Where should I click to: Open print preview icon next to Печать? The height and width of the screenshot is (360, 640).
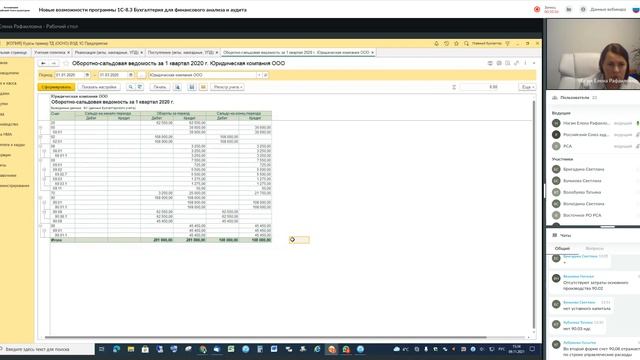[178, 87]
